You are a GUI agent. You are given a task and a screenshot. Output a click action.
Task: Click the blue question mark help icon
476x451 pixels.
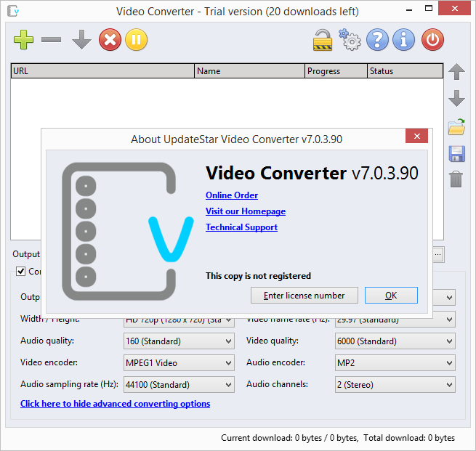click(x=377, y=40)
